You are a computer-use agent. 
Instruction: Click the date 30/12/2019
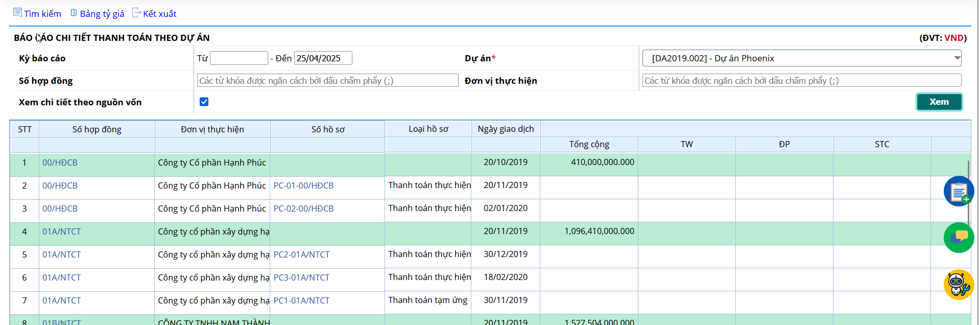506,254
